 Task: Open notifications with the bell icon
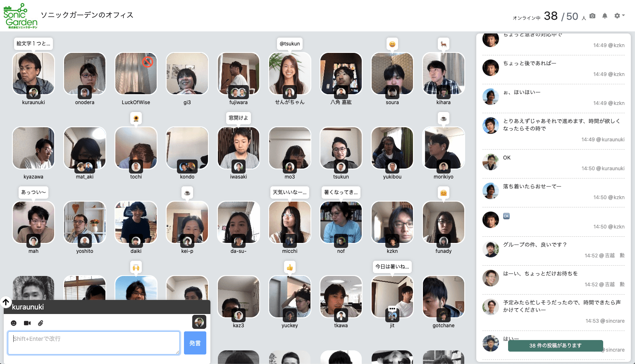point(605,16)
